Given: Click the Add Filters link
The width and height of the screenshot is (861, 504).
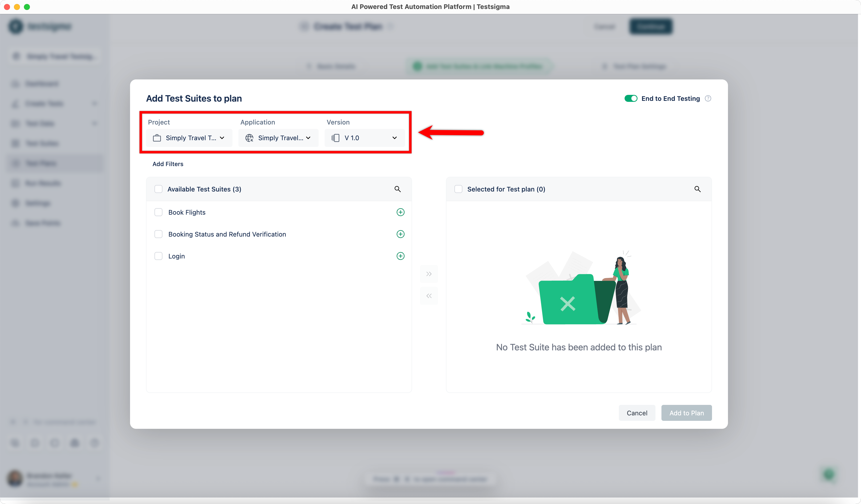Looking at the screenshot, I should [x=168, y=164].
